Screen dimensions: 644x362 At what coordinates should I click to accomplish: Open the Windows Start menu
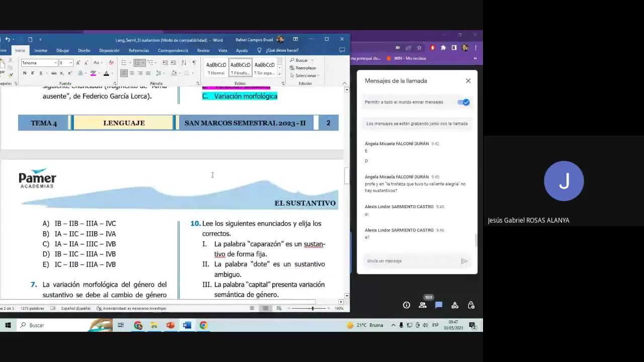pos(8,325)
